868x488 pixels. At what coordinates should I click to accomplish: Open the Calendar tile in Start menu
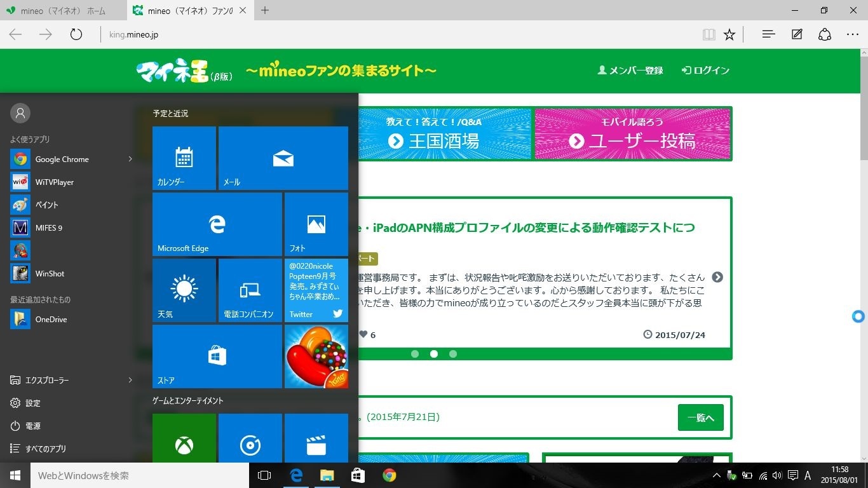[184, 158]
